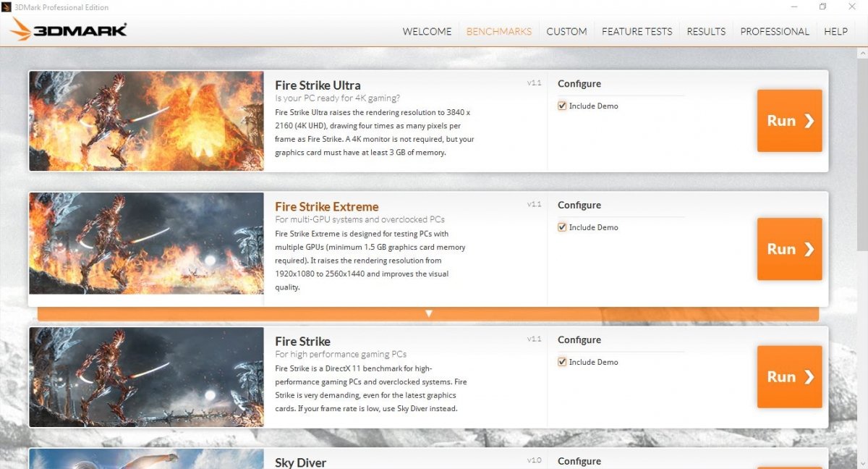Open the FEATURE TESTS tab

(x=637, y=31)
